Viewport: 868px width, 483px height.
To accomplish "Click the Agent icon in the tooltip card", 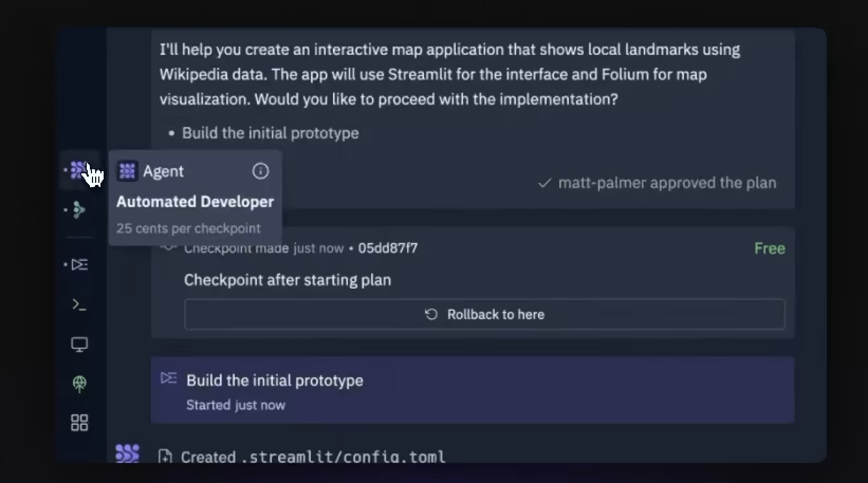I will [126, 170].
